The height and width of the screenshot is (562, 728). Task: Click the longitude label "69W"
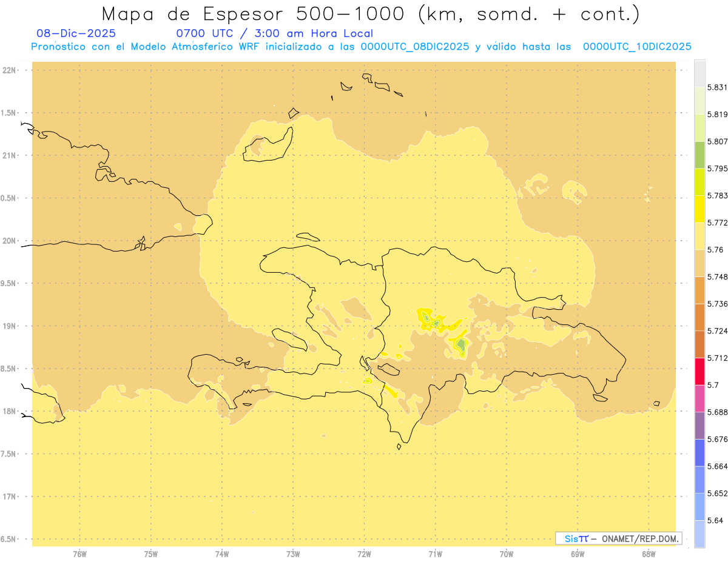point(578,554)
